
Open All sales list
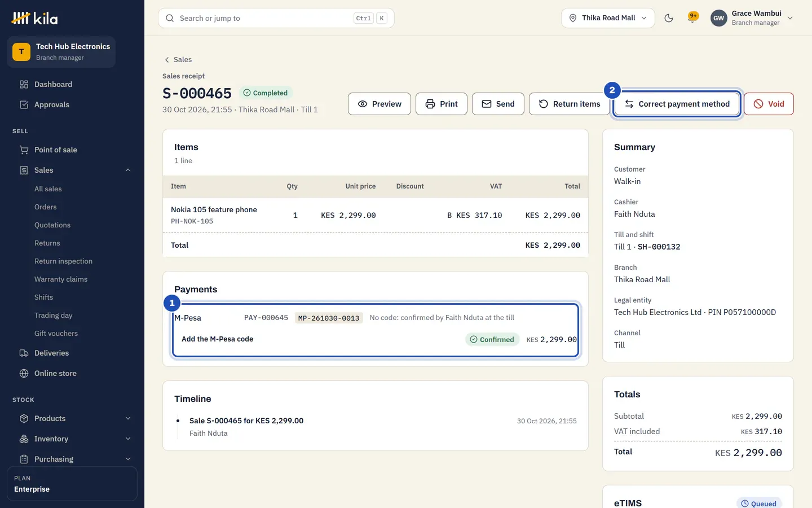point(48,189)
